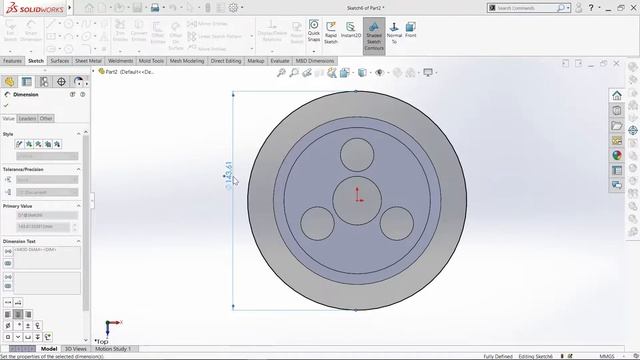
Task: Click Delete Style icon
Action: tap(38, 144)
